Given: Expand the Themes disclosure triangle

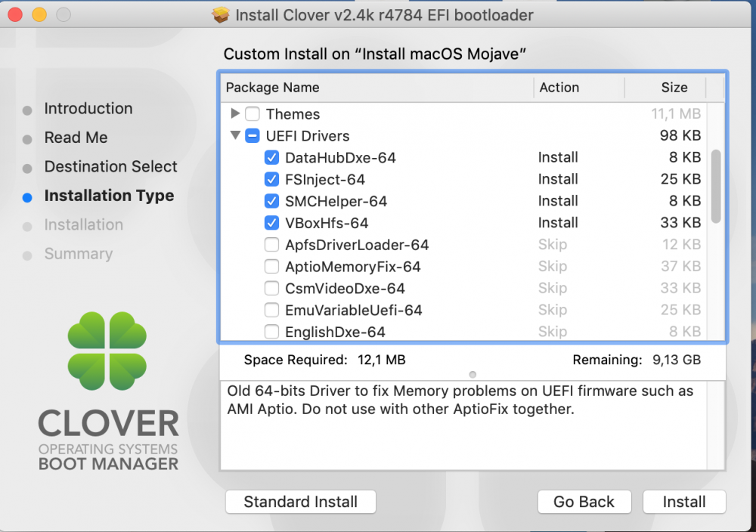Looking at the screenshot, I should click(235, 113).
